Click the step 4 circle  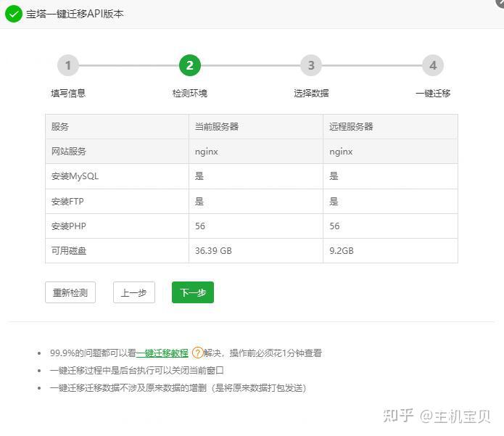pyautogui.click(x=433, y=66)
